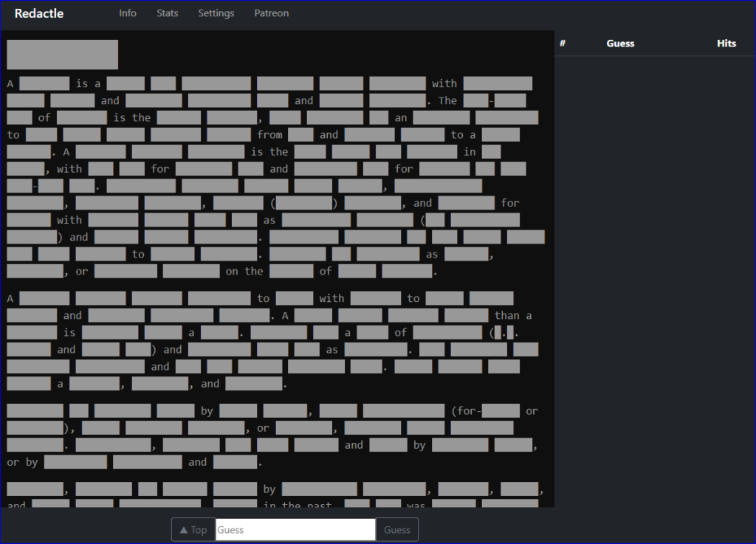Screen dimensions: 756x544
Task: Click the # column header
Action: coord(563,44)
